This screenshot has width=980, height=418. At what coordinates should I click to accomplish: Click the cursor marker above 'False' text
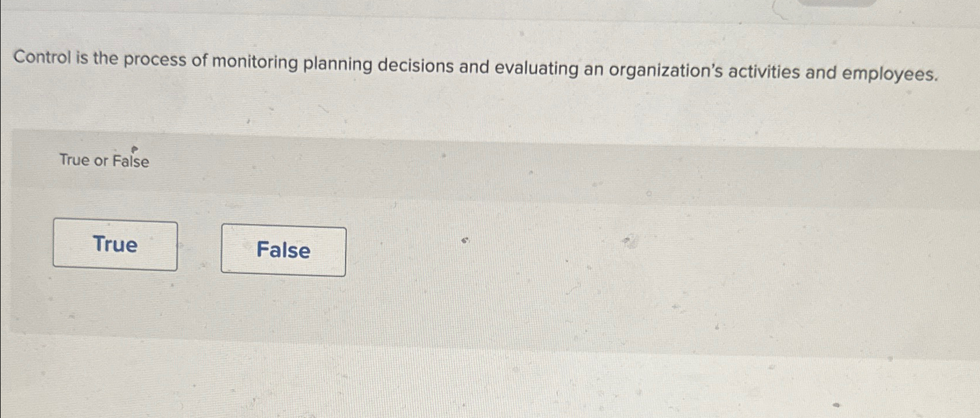click(x=136, y=150)
